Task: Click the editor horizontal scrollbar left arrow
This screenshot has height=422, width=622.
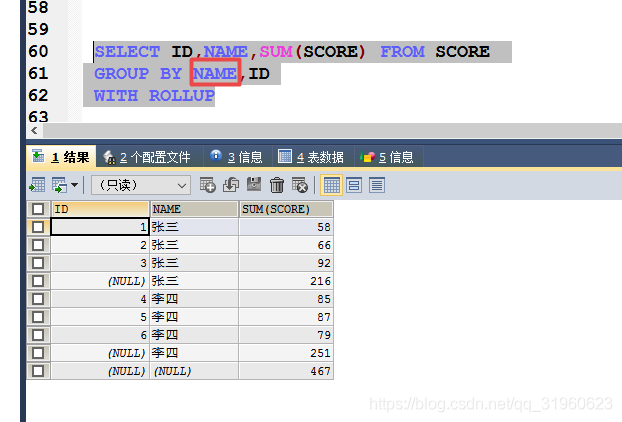Action: coord(36,131)
